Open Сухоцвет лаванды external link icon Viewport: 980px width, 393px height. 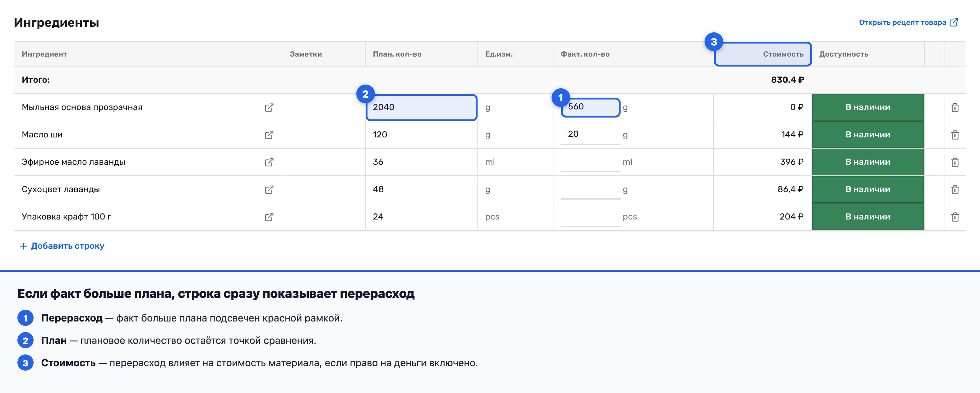pos(269,190)
